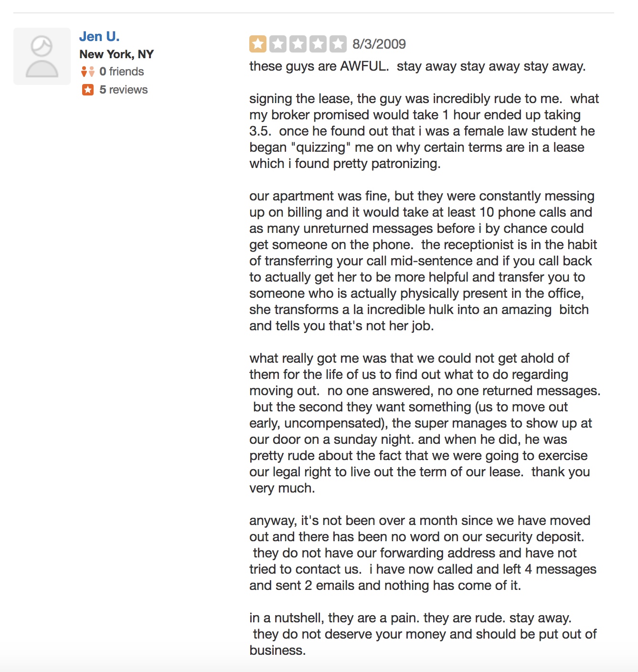Click the orange star reviews badge icon
The height and width of the screenshot is (672, 638).
coord(88,90)
